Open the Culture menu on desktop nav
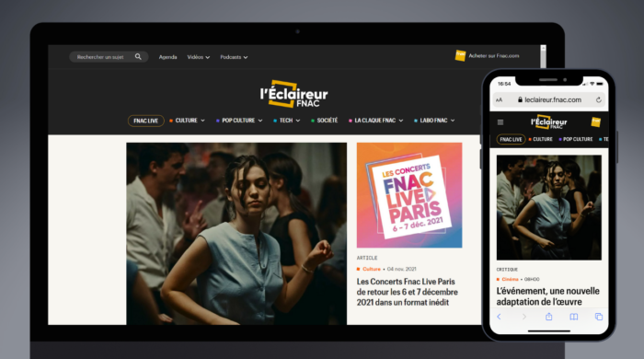The height and width of the screenshot is (359, 644). pos(187,121)
